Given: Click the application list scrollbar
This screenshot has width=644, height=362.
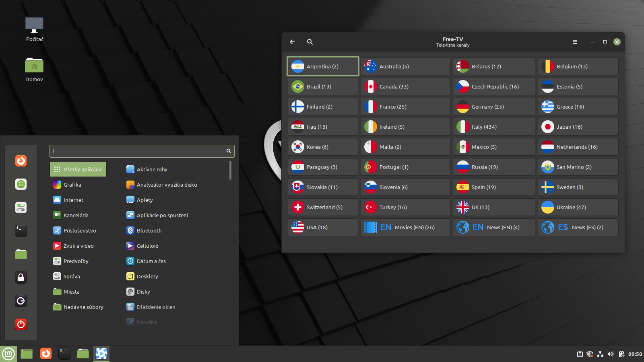Looking at the screenshot, I should (x=230, y=170).
